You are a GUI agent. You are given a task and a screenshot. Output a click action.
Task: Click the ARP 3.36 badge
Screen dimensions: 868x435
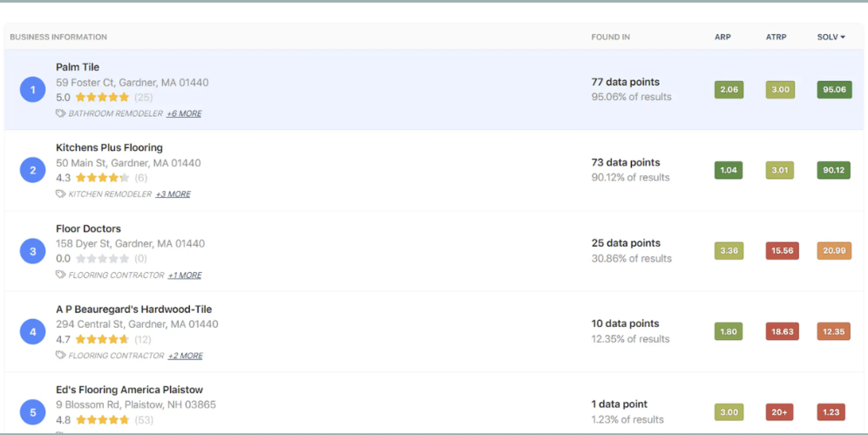(x=729, y=251)
